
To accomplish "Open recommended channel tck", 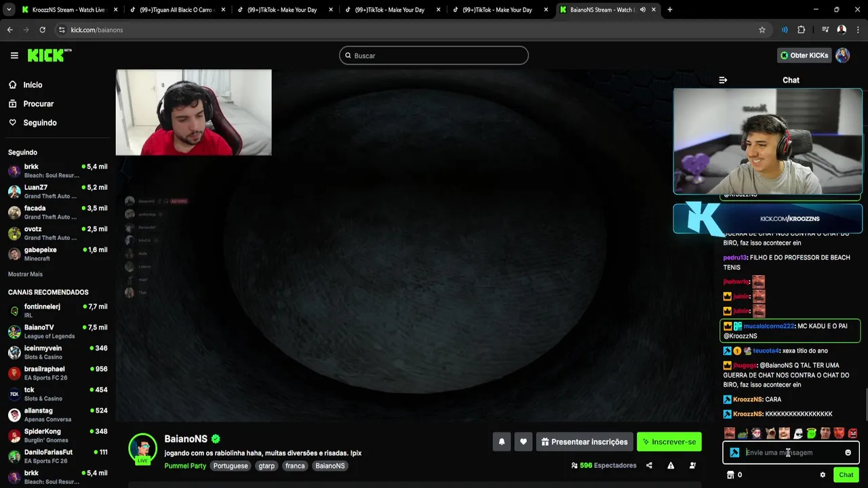I will click(58, 394).
